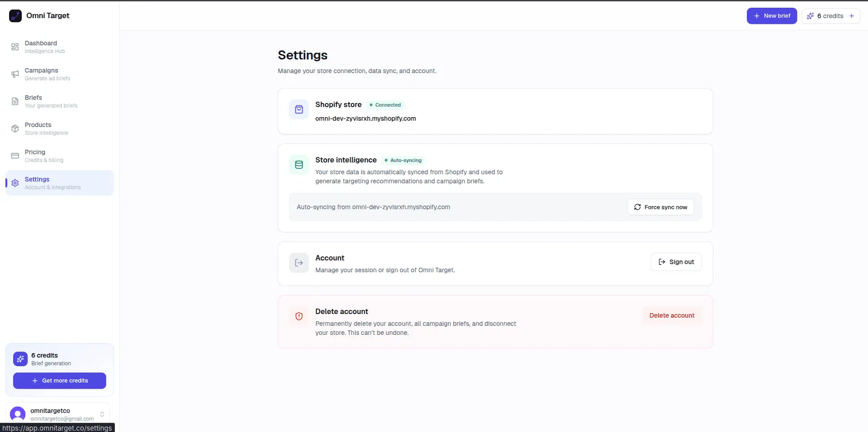Click the Products box icon
The width and height of the screenshot is (868, 432).
15,128
